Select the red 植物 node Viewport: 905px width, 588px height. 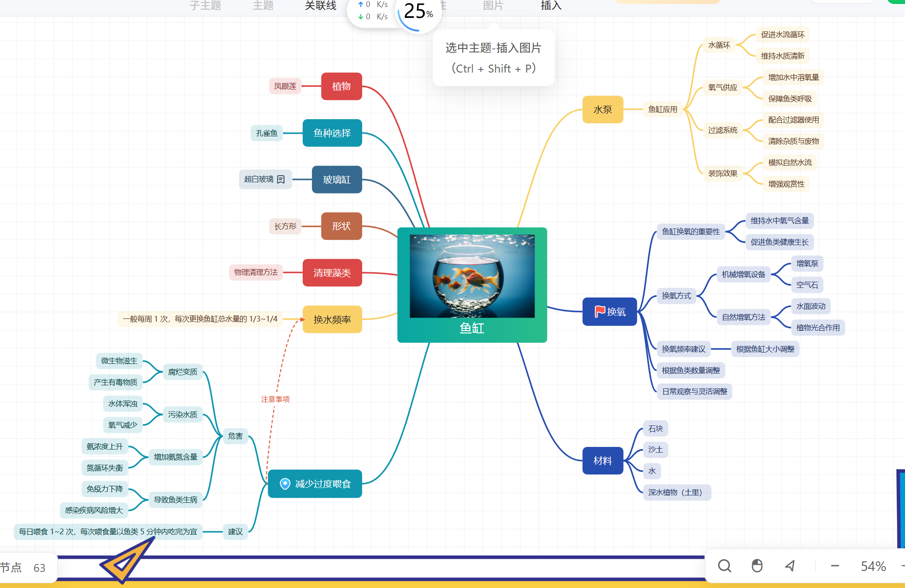click(x=341, y=86)
